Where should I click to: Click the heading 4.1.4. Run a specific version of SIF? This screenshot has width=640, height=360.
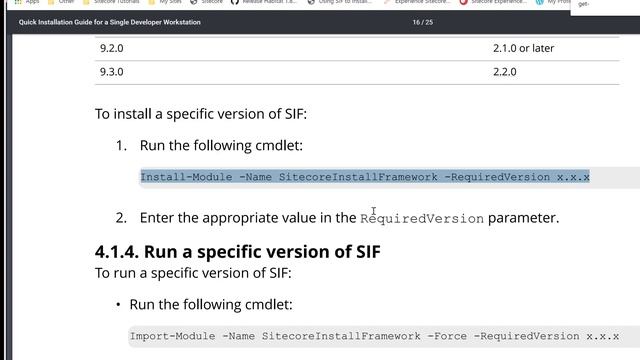tap(238, 252)
